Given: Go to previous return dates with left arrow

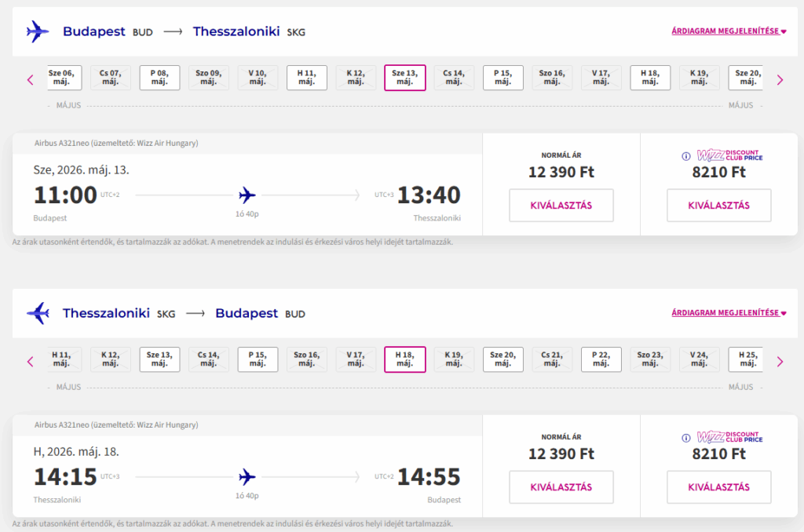Looking at the screenshot, I should pyautogui.click(x=31, y=362).
